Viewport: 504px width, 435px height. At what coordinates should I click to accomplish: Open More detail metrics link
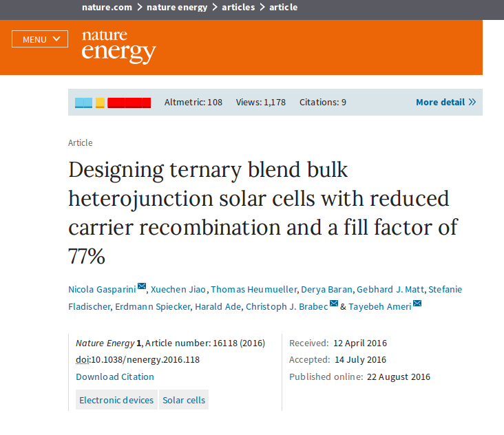point(440,103)
